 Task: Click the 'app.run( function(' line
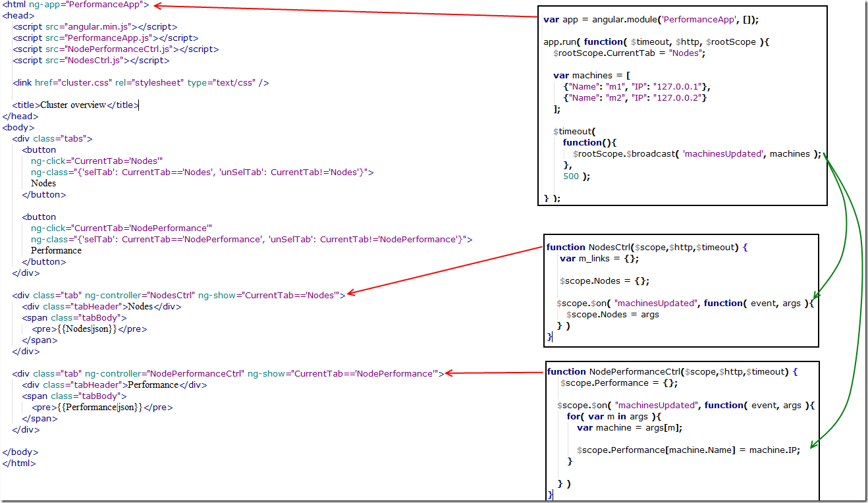point(657,41)
